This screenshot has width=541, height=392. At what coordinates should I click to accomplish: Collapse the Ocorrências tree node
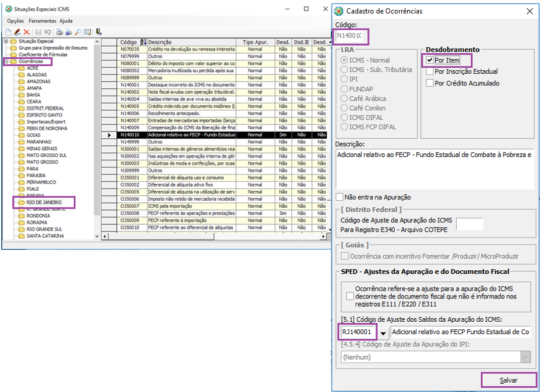tap(6, 61)
